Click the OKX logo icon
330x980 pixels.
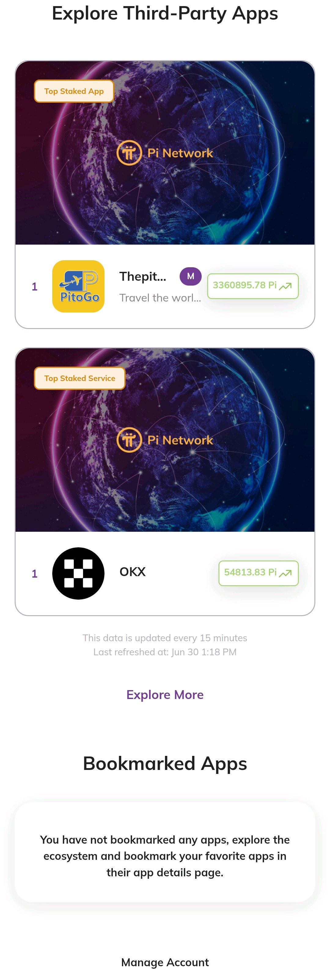click(x=78, y=573)
